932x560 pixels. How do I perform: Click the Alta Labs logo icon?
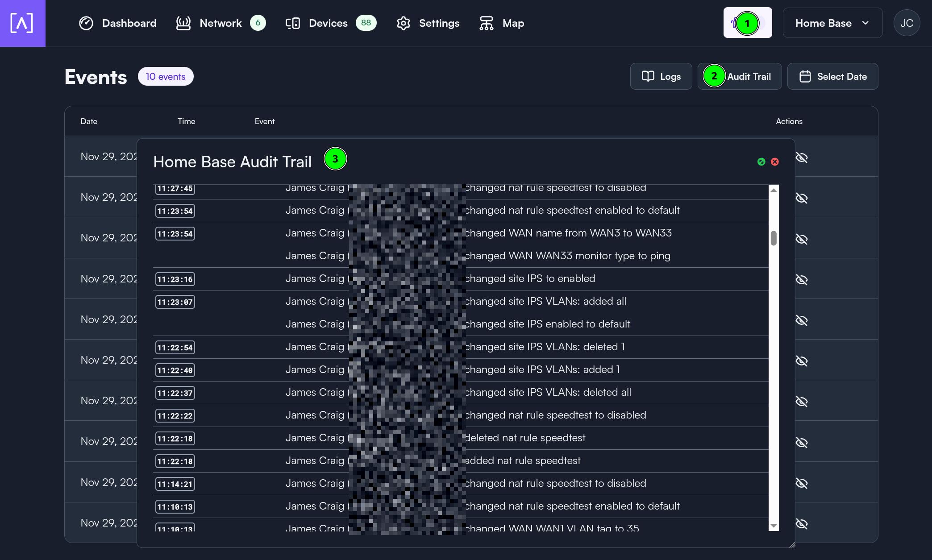point(22,23)
